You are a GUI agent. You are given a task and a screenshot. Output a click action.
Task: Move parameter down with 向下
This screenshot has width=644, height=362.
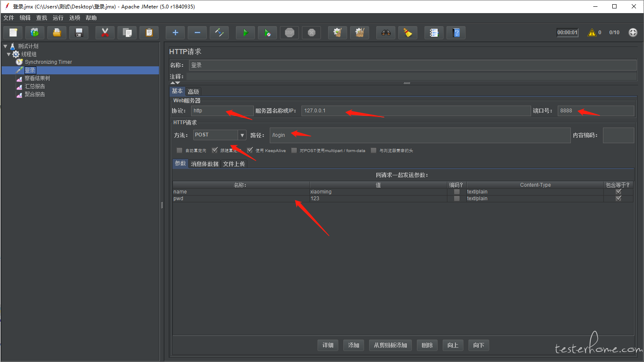[479, 345]
